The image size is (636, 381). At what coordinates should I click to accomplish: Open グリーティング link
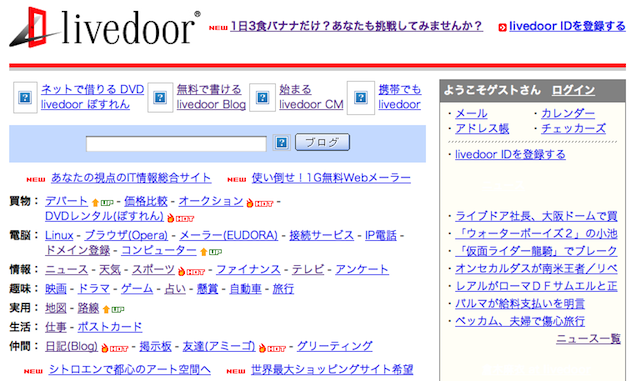335,347
